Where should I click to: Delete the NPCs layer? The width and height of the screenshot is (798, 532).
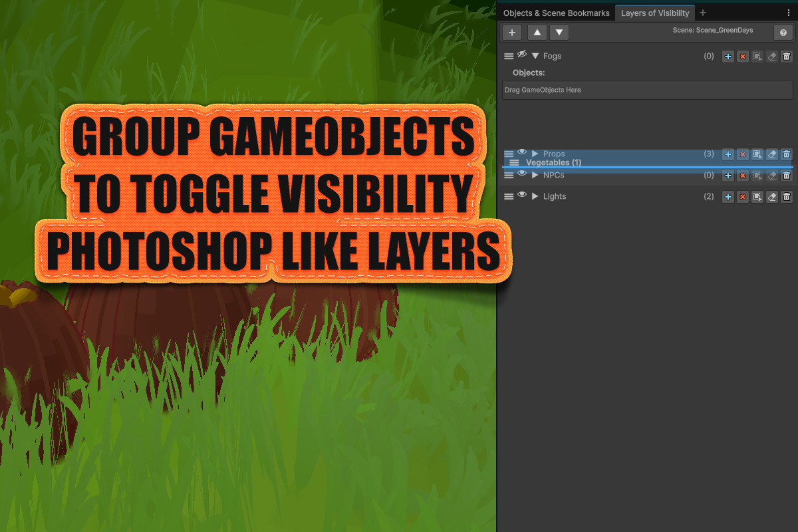point(787,176)
